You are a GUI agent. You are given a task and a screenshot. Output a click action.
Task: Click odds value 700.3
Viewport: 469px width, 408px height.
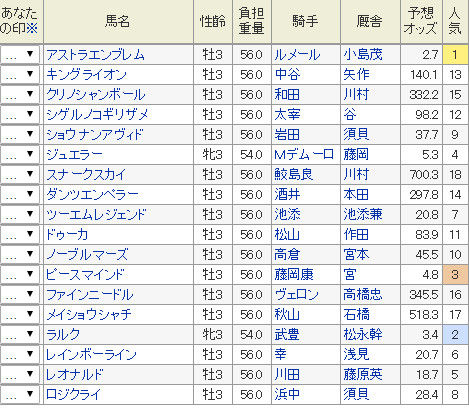coord(423,175)
